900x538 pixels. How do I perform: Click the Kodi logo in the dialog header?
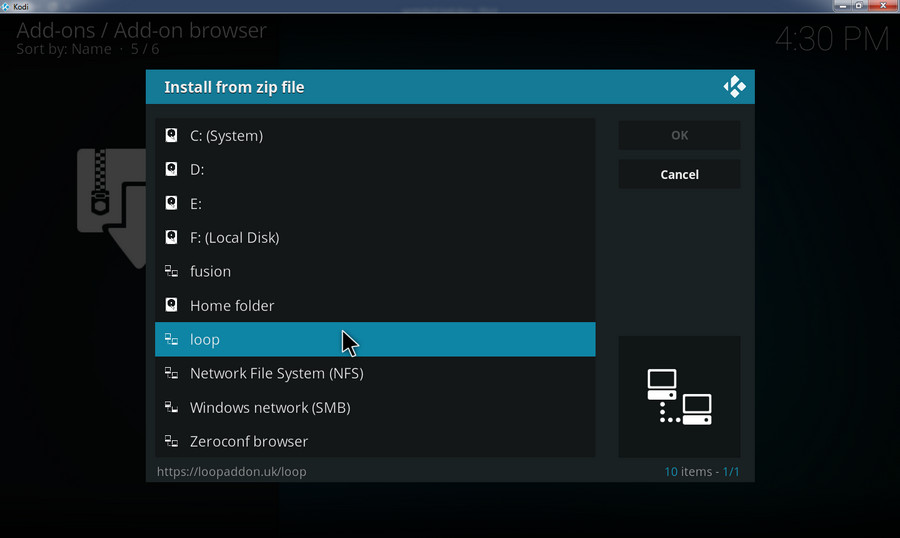734,87
